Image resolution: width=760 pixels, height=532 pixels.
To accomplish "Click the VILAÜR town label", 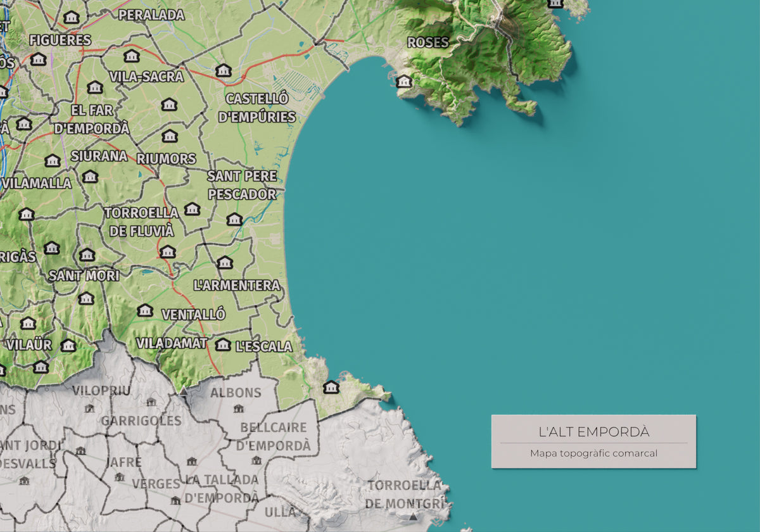I will pyautogui.click(x=29, y=345).
